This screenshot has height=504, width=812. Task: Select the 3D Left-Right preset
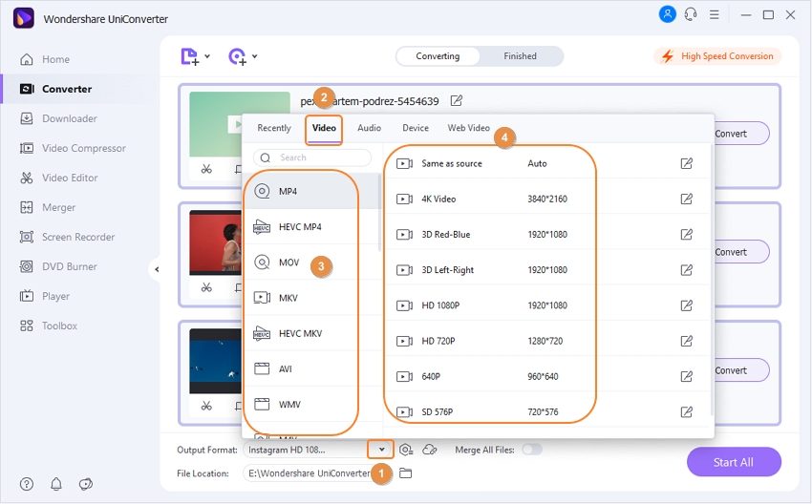click(548, 270)
